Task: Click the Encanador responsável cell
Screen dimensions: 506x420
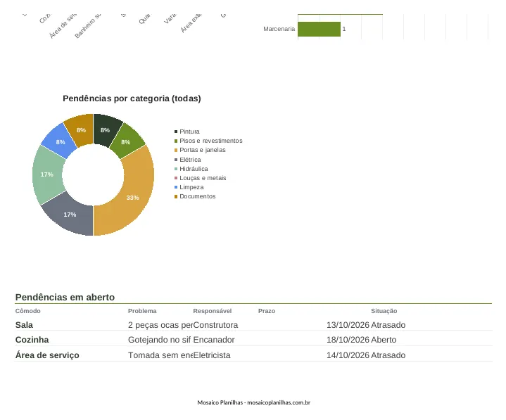Action: [x=214, y=340]
